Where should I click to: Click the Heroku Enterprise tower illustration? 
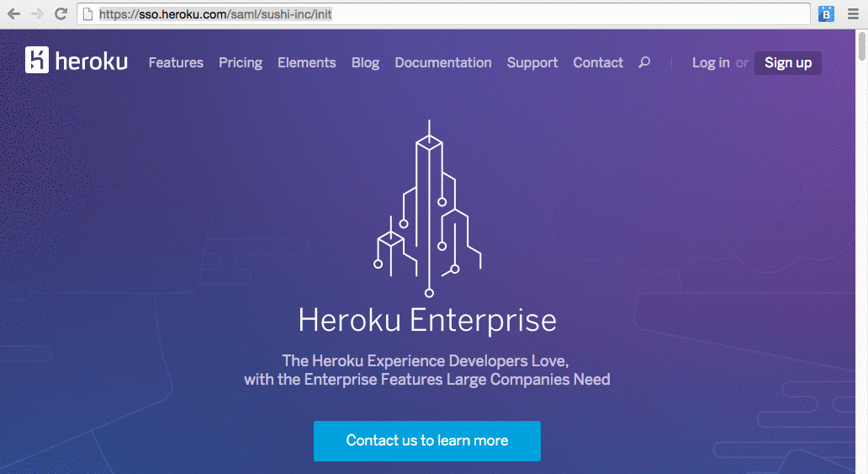pyautogui.click(x=428, y=209)
